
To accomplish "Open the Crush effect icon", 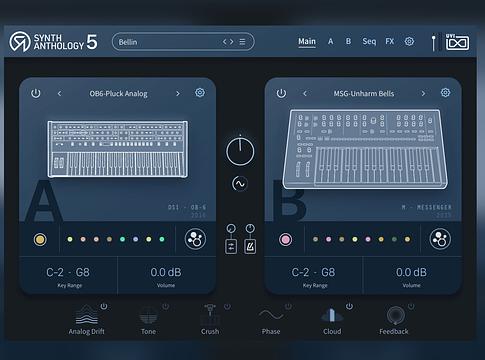I will coord(210,315).
